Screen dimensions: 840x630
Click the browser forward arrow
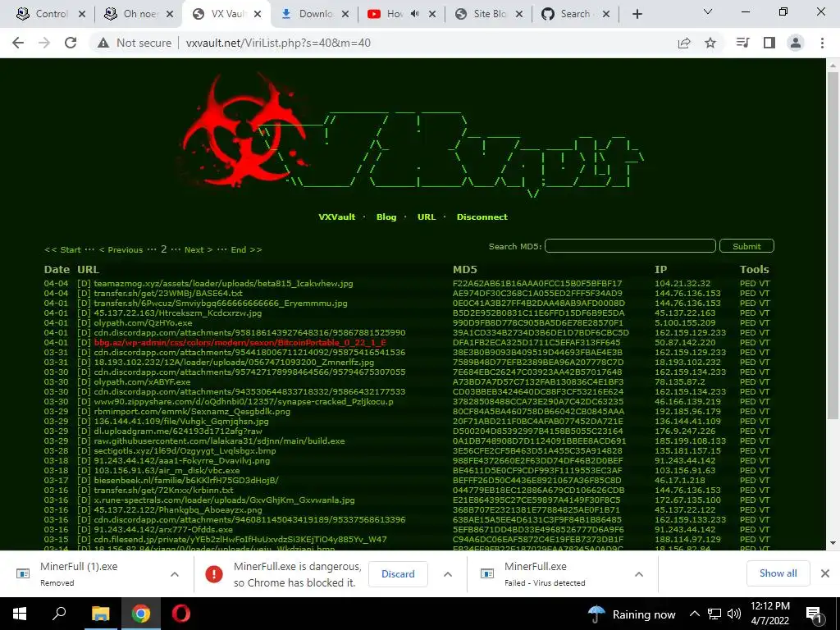tap(44, 43)
